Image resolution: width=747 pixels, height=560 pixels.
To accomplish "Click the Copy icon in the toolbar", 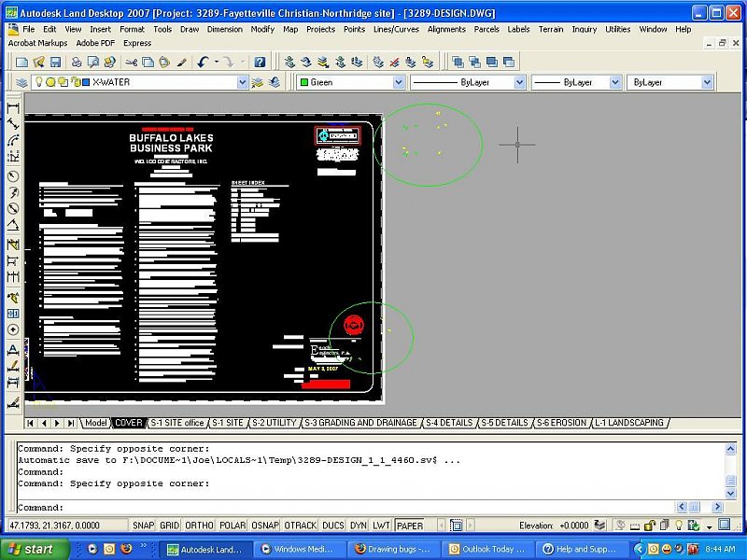I will [148, 62].
